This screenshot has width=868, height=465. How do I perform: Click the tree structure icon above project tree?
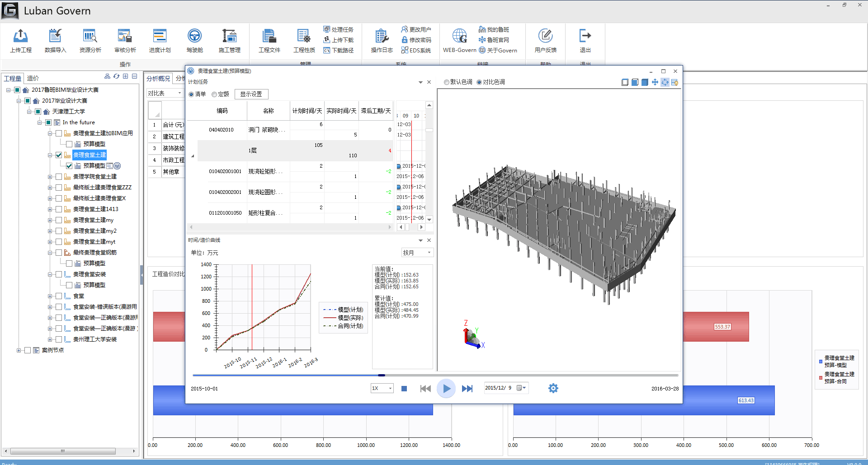pyautogui.click(x=107, y=76)
